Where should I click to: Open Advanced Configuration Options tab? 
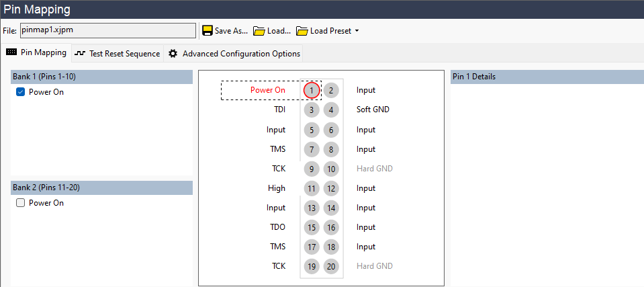point(234,53)
